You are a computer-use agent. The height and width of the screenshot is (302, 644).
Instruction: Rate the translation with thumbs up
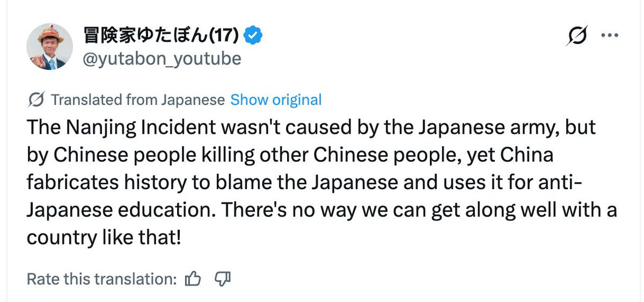(193, 279)
